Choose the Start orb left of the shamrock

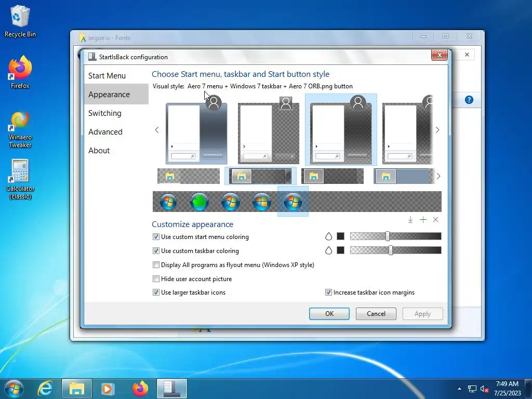pyautogui.click(x=168, y=202)
